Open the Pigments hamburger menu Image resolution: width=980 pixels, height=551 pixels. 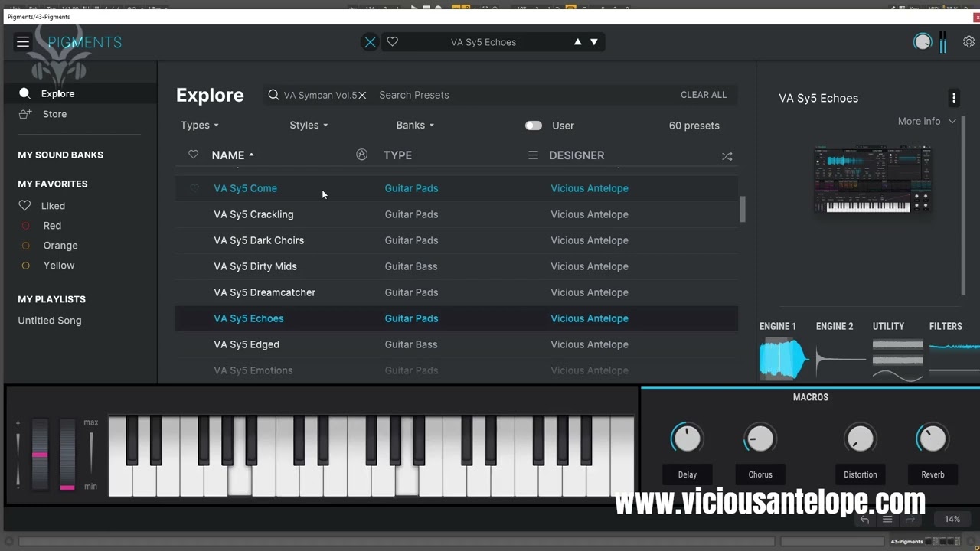[23, 42]
